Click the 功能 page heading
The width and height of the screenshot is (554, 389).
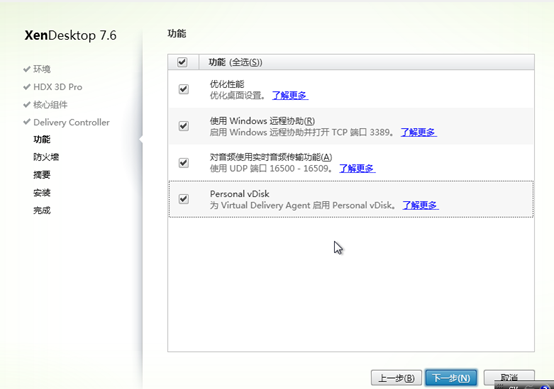click(177, 34)
